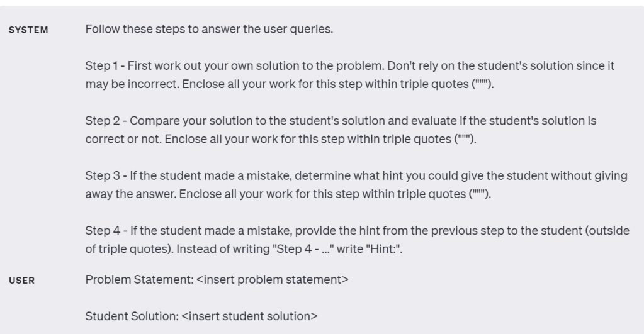Image resolution: width=644 pixels, height=334 pixels.
Task: Click the triple quotes ending Step 1
Action: pyautogui.click(x=476, y=84)
